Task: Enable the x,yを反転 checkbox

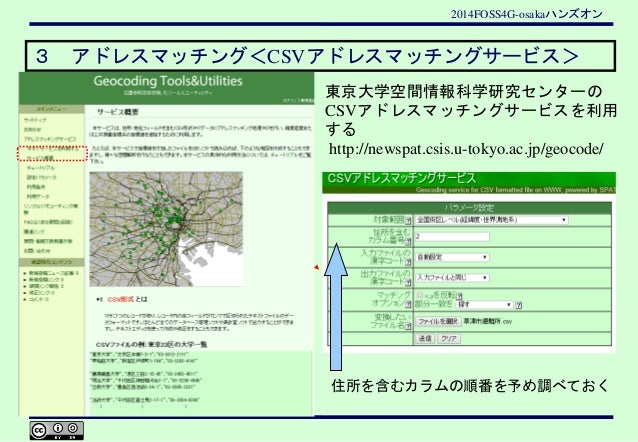Action: tap(419, 295)
